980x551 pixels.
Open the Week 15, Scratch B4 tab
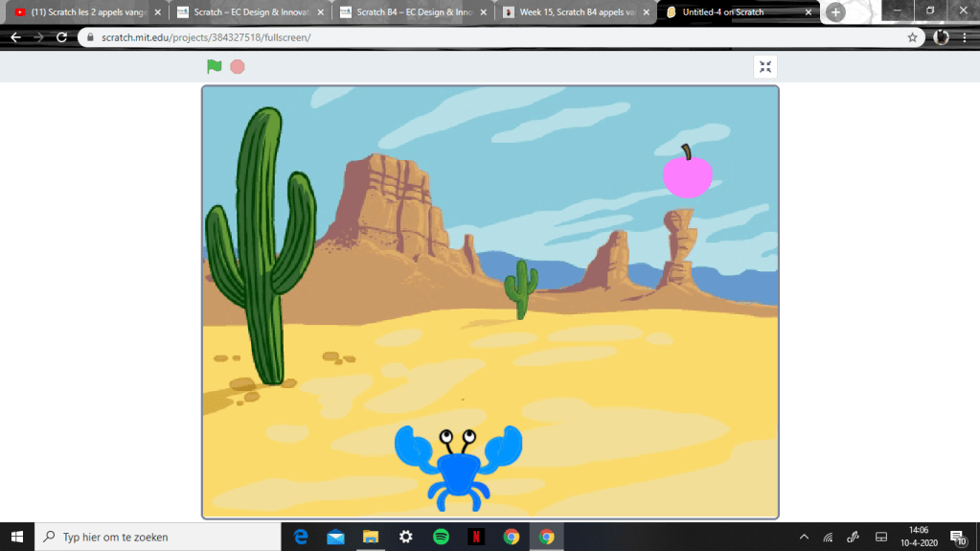click(x=581, y=12)
